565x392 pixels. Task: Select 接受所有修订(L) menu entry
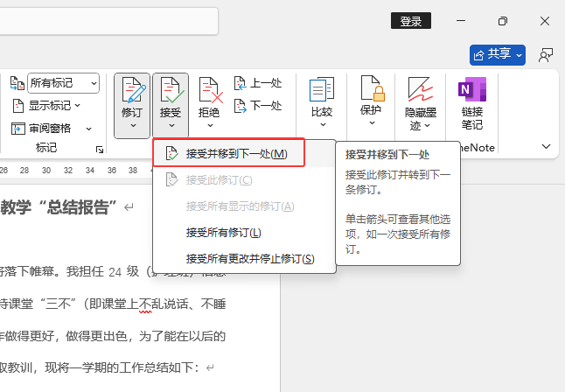(244, 233)
